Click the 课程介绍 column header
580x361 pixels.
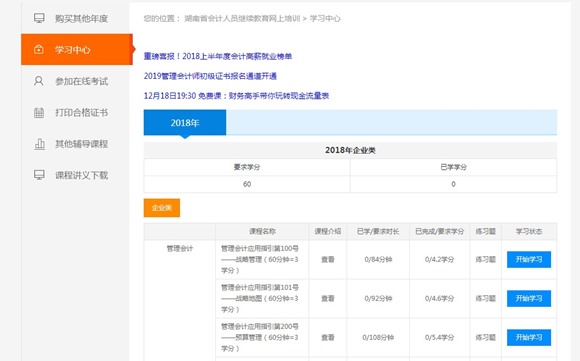coord(328,232)
